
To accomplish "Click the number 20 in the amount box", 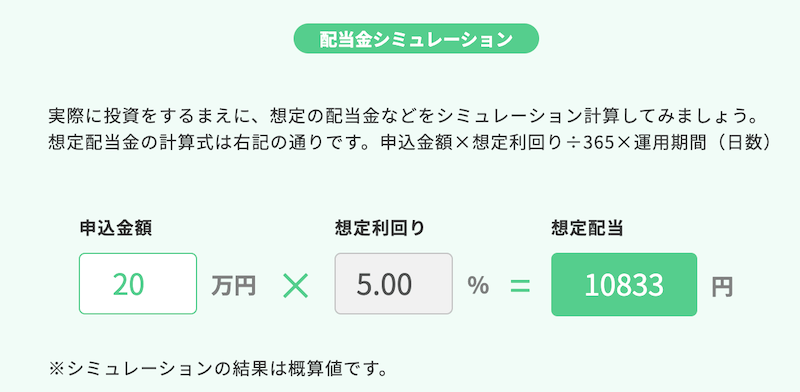I will click(x=128, y=285).
